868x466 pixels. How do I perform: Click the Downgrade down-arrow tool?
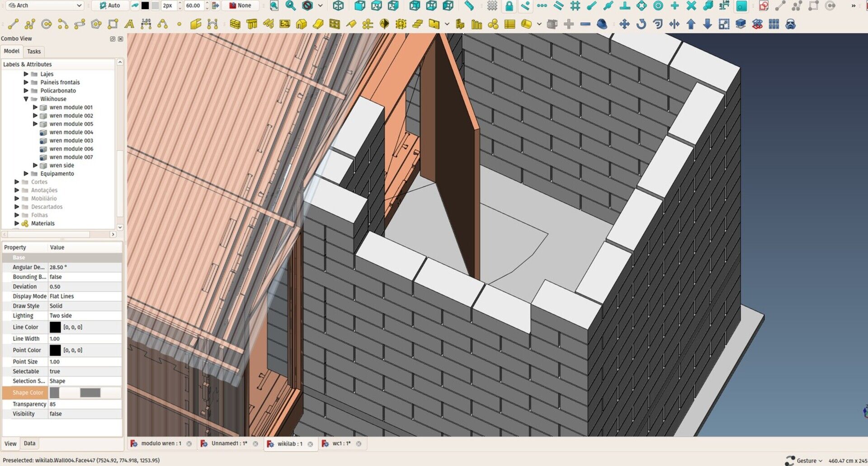[x=708, y=24]
